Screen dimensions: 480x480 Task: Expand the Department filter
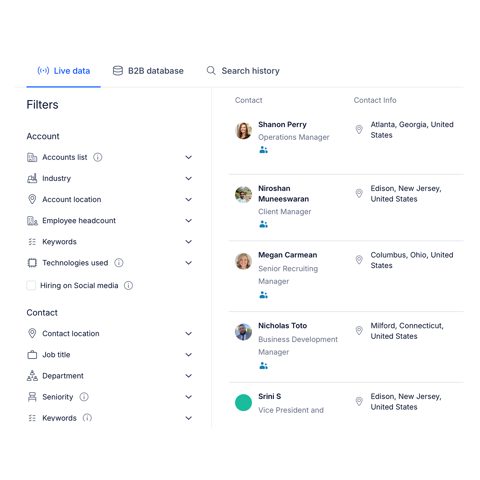pyautogui.click(x=189, y=376)
